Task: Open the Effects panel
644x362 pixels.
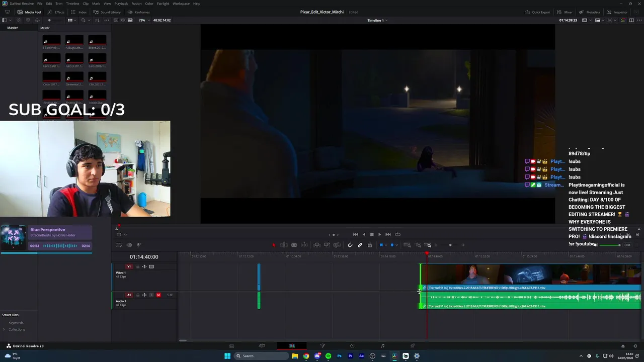Action: click(56, 12)
